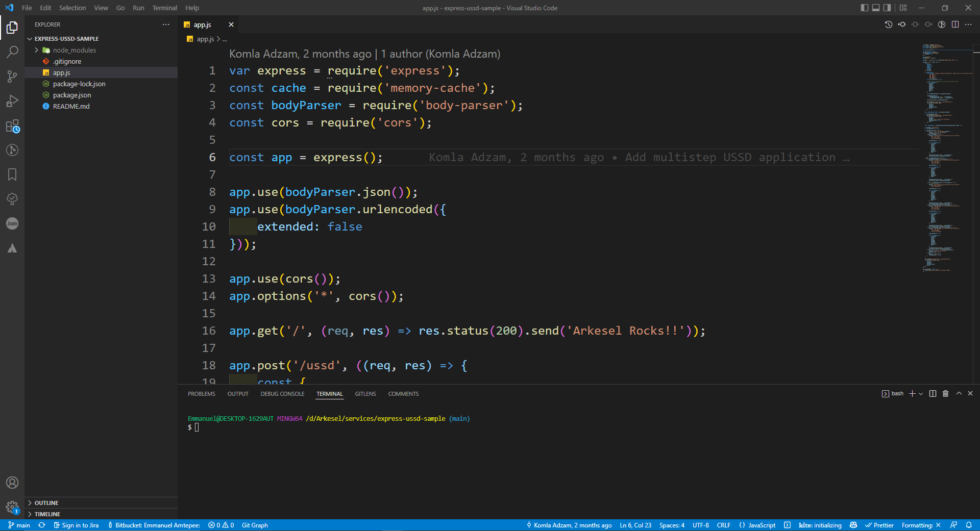Image resolution: width=980 pixels, height=531 pixels.
Task: Toggle primary side bar layout button
Action: click(x=864, y=8)
